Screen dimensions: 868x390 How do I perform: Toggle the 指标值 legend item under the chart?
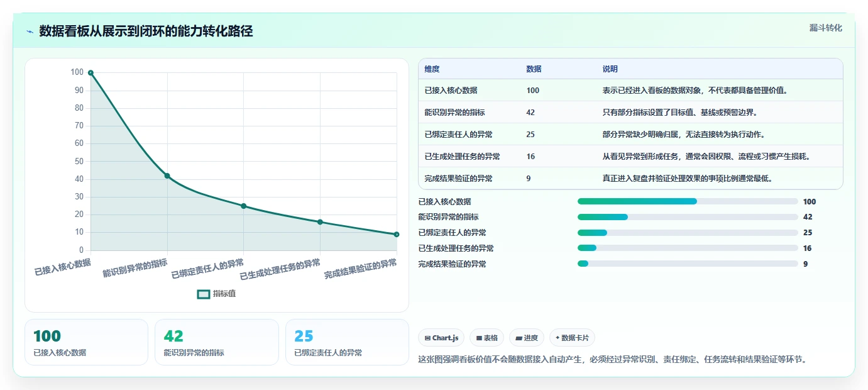coord(217,294)
